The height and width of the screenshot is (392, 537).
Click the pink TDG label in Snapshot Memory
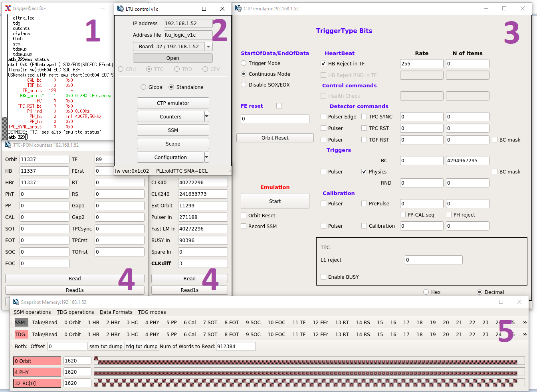pyautogui.click(x=21, y=334)
